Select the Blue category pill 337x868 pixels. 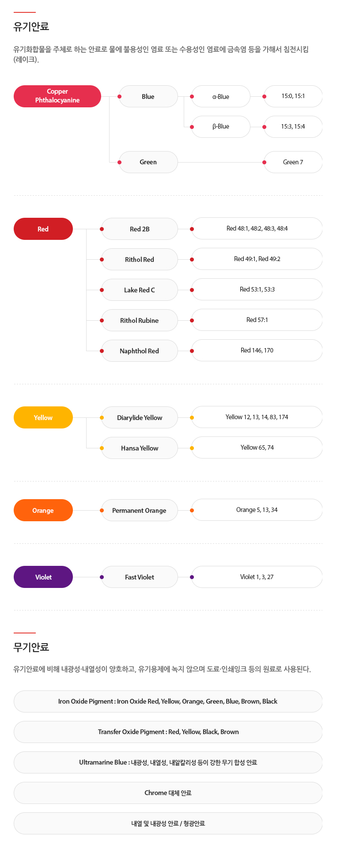coord(148,96)
